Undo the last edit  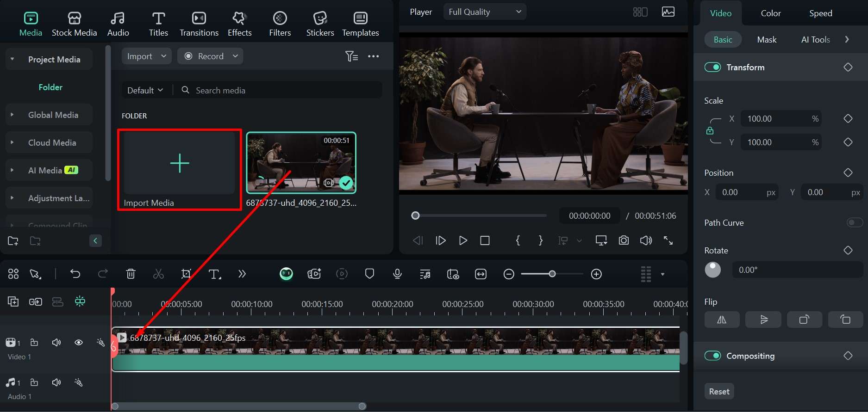click(75, 274)
